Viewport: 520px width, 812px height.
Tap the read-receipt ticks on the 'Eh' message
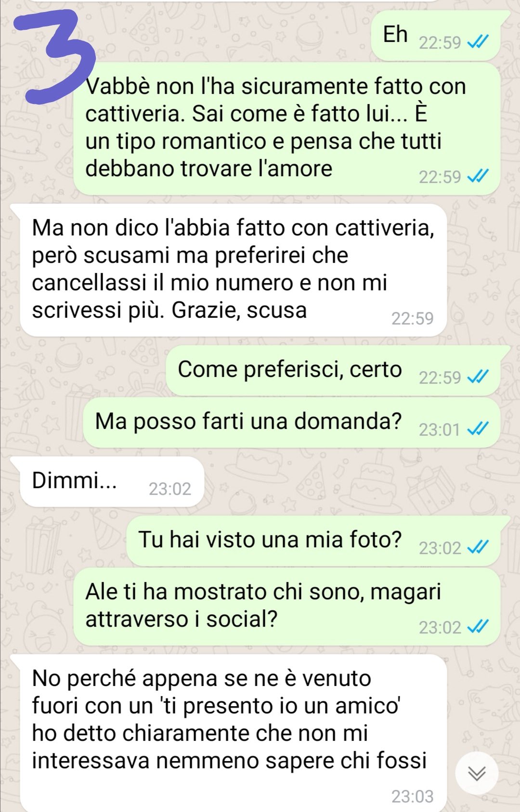(x=478, y=43)
